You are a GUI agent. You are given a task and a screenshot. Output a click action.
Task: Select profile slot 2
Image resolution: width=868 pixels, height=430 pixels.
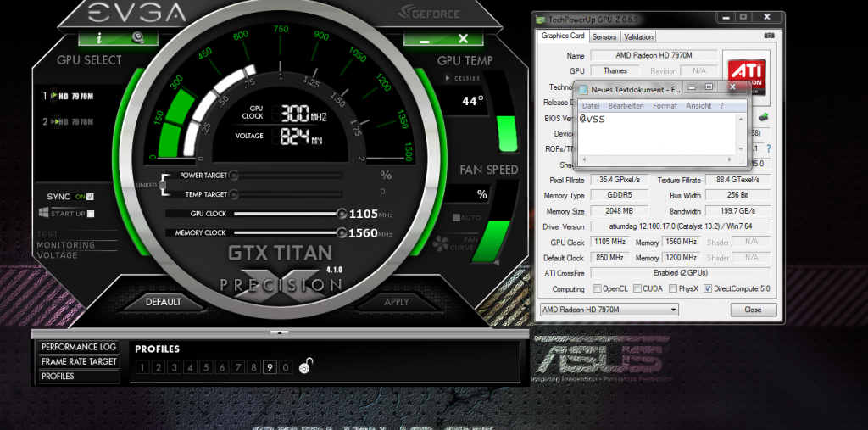coord(158,367)
